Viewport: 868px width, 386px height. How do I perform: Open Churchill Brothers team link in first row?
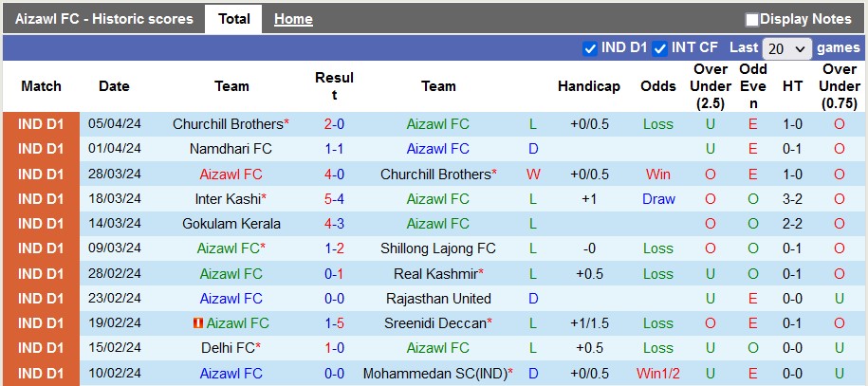coord(228,124)
